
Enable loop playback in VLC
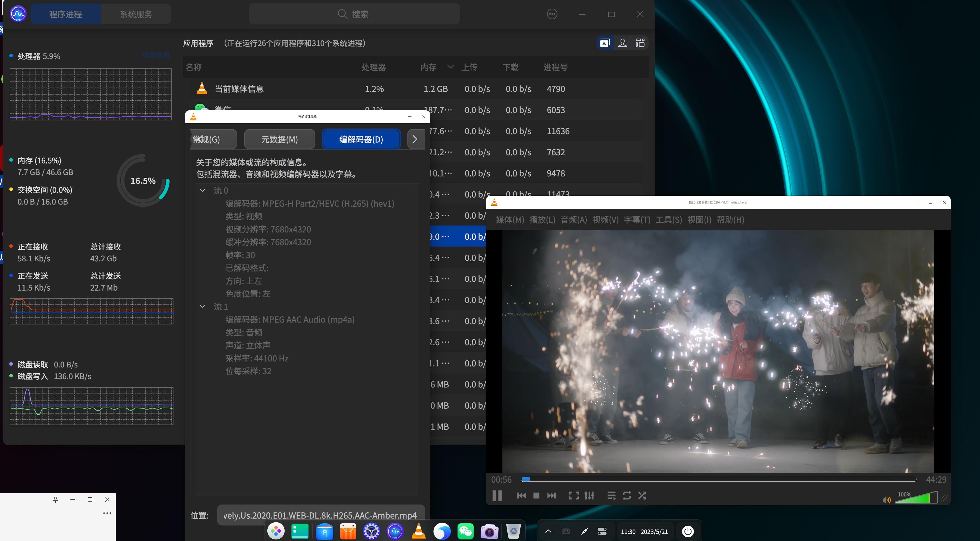pos(627,495)
